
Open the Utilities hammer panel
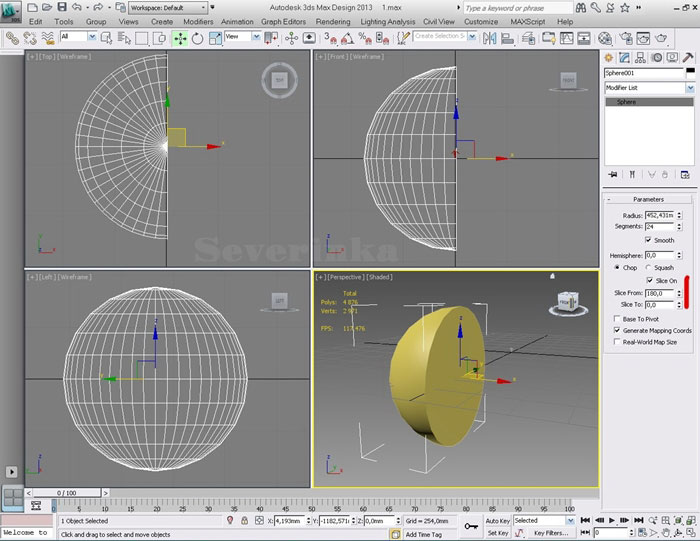click(x=688, y=57)
